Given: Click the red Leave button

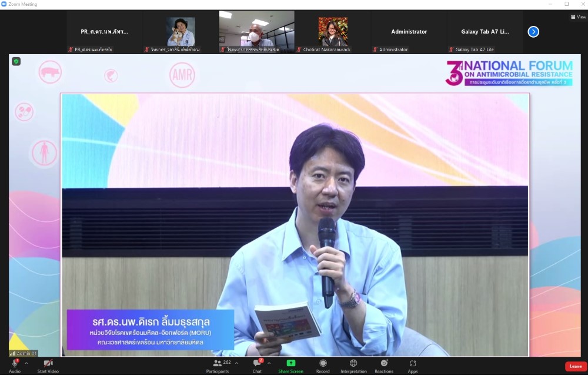Looking at the screenshot, I should click(x=576, y=366).
